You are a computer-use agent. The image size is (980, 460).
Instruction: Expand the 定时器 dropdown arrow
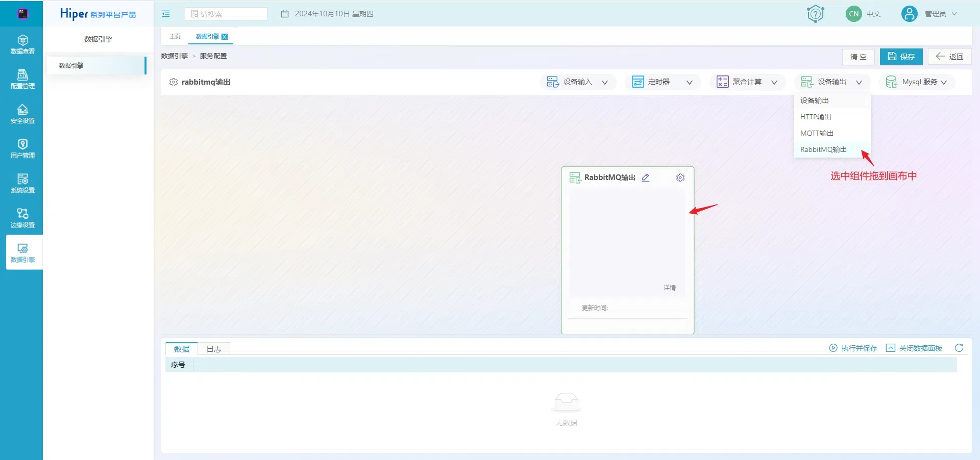tap(690, 82)
